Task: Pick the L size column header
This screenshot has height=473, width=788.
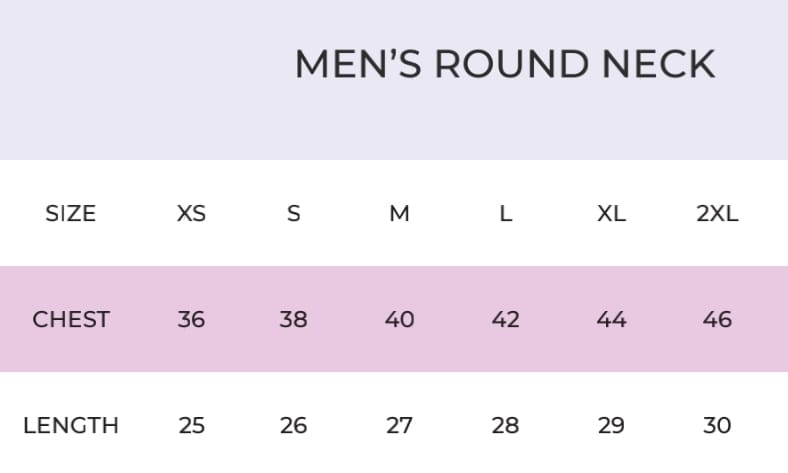Action: (x=506, y=213)
